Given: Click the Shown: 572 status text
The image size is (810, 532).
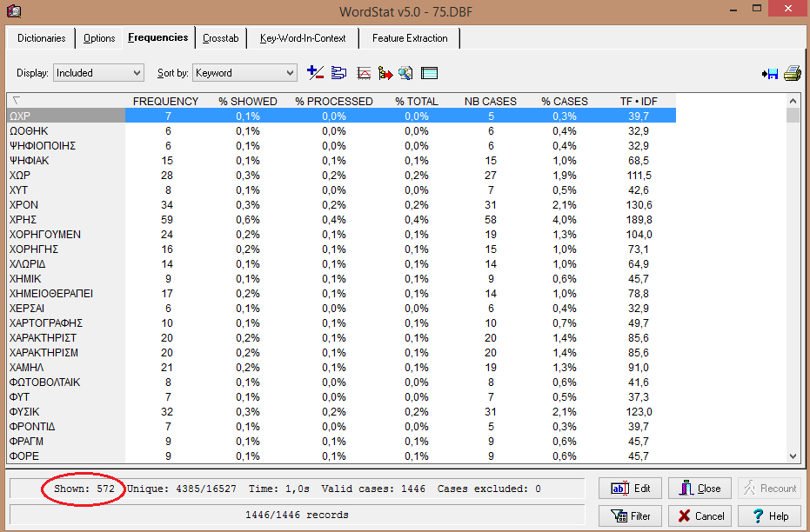Looking at the screenshot, I should [x=84, y=489].
